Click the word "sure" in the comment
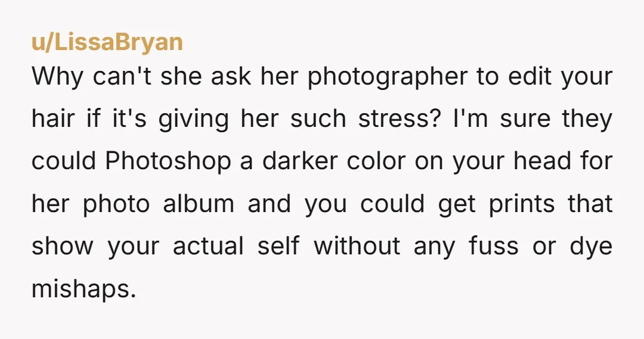This screenshot has height=339, width=644. pyautogui.click(x=525, y=119)
